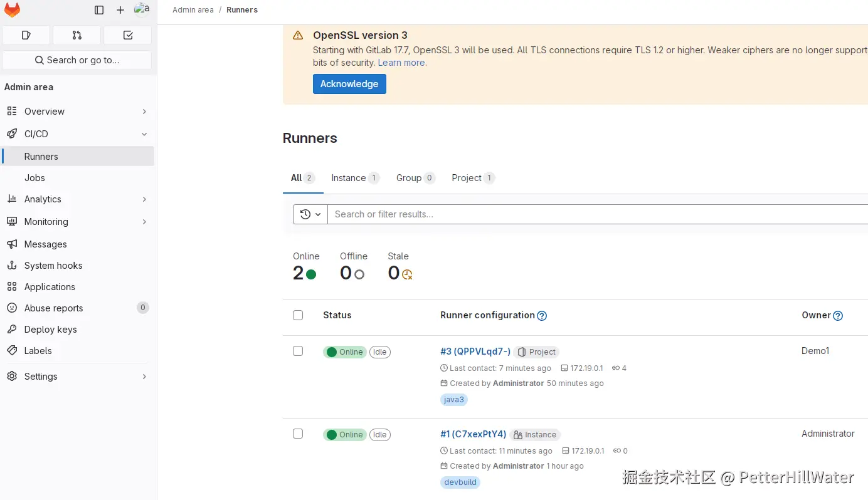The image size is (868, 500).
Task: Click the devbuild tag badge
Action: tap(460, 482)
